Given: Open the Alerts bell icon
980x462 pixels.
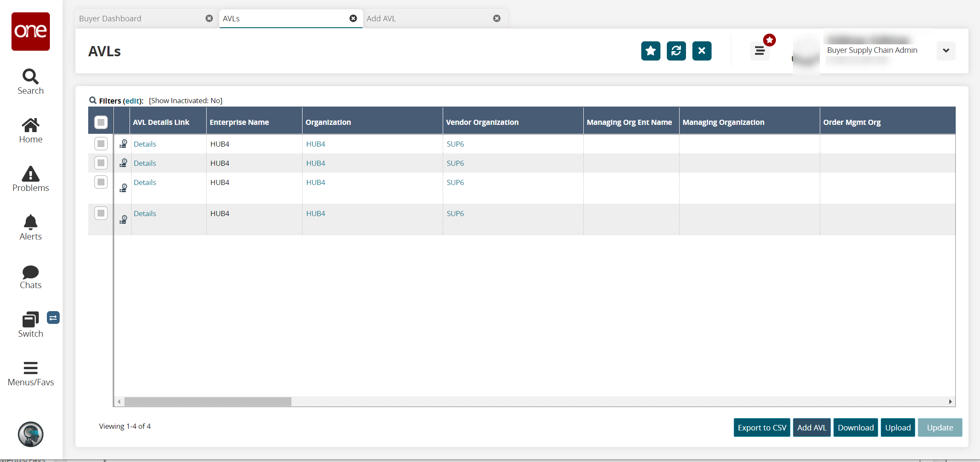Looking at the screenshot, I should pyautogui.click(x=30, y=227).
